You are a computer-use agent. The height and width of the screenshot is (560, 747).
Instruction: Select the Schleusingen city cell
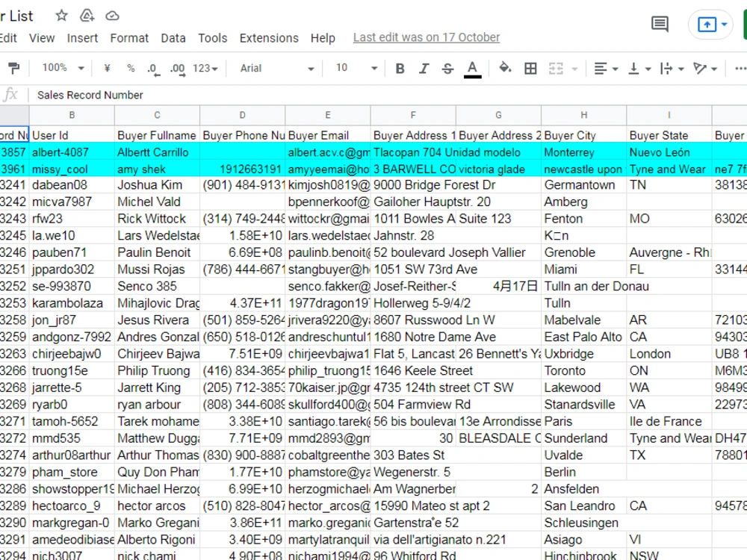point(584,523)
